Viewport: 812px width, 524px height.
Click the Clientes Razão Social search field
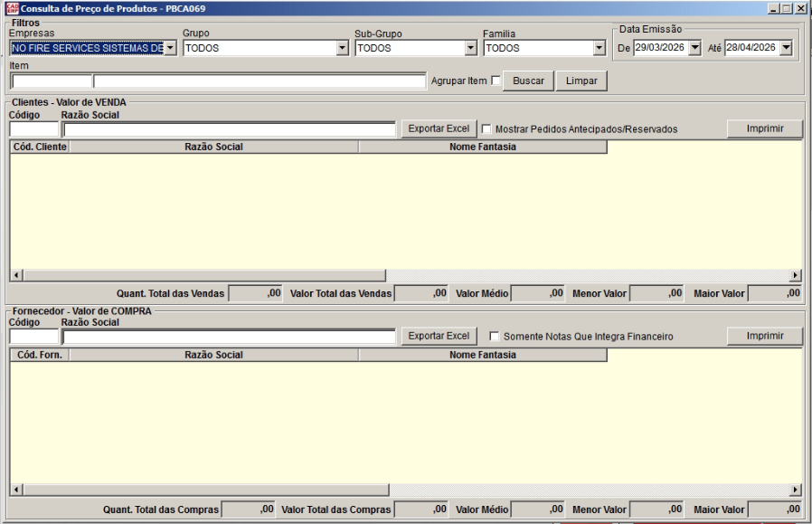coord(229,129)
